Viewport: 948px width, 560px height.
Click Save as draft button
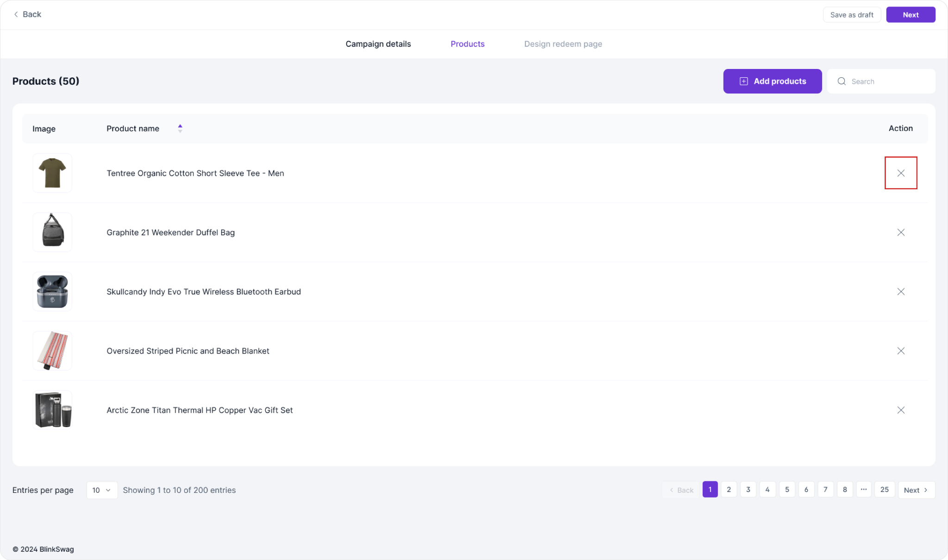[852, 14]
